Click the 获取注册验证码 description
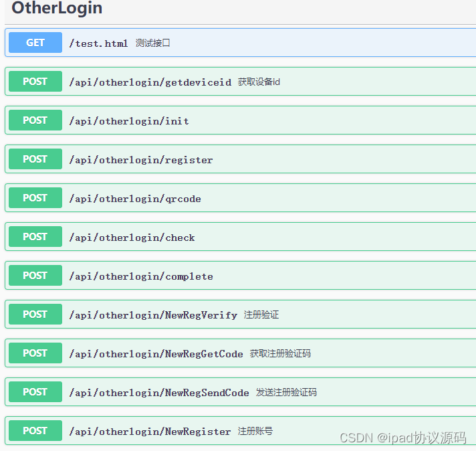Screen dimensions: 476x451 point(280,353)
